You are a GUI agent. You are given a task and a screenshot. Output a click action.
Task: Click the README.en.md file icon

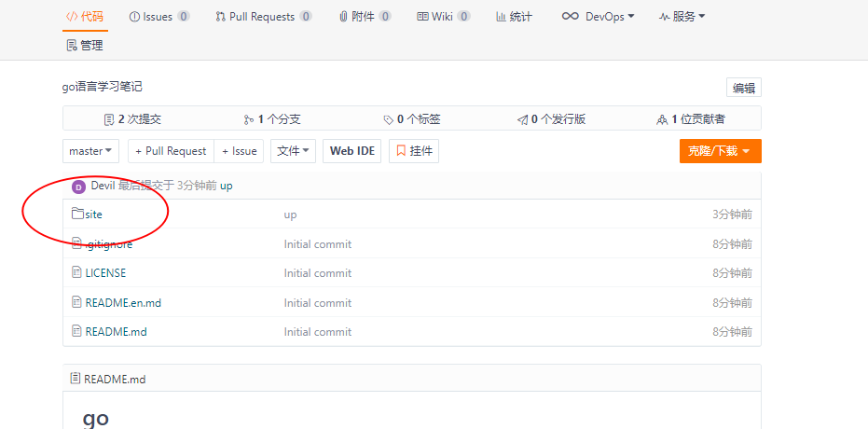[x=77, y=302]
